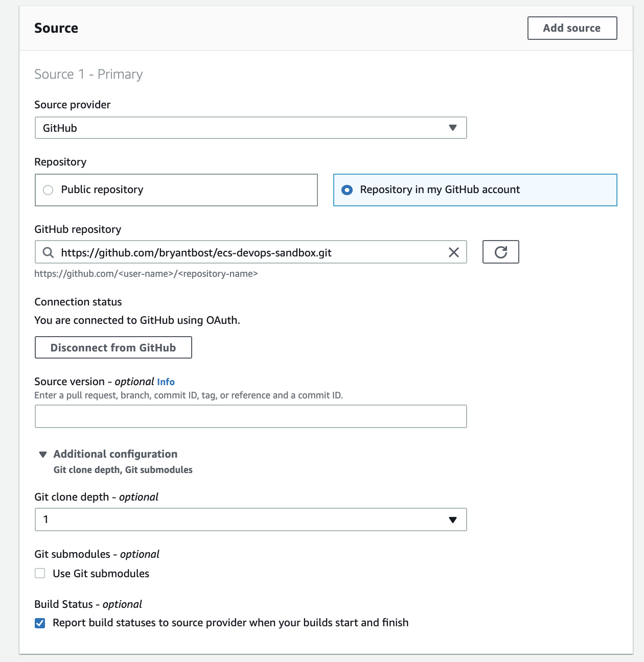
Task: Open the Source provider dropdown showing GitHub
Action: 250,128
